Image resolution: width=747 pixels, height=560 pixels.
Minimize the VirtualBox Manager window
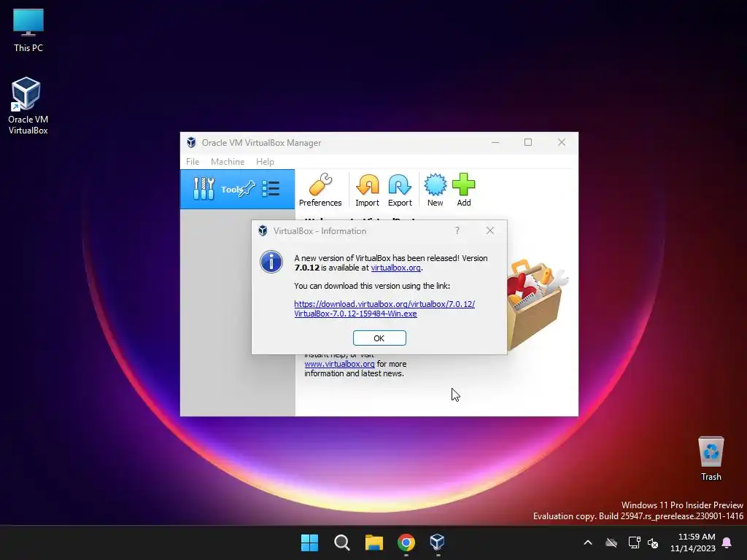pyautogui.click(x=495, y=142)
